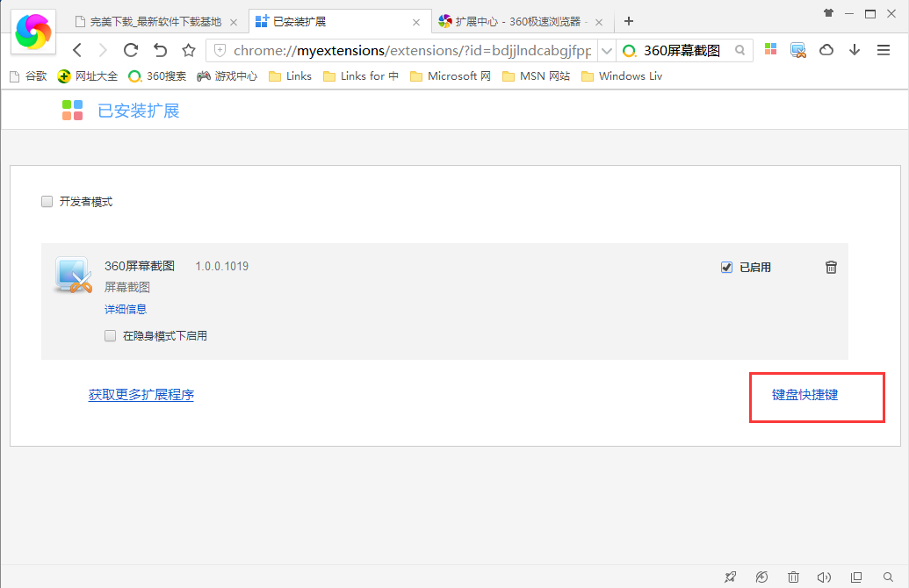The image size is (909, 588).
Task: Open the 游戏中心 bookmark
Action: 227,75
